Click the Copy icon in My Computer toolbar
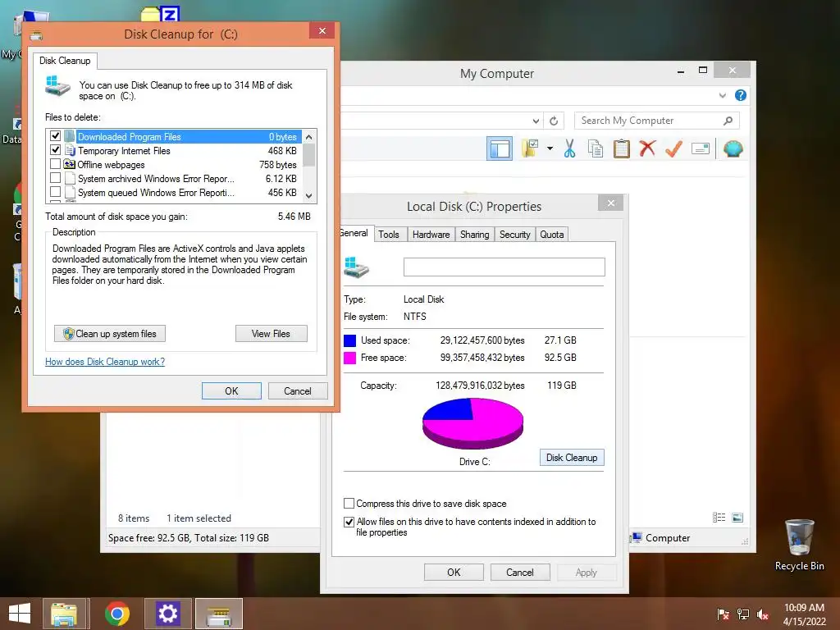The image size is (840, 630). 596,148
